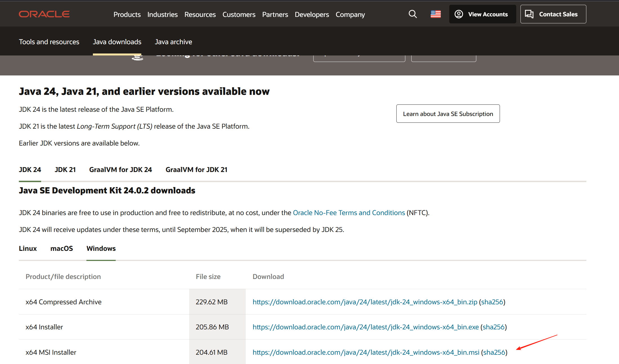Open the Java archive tab
This screenshot has height=364, width=619.
coord(173,42)
